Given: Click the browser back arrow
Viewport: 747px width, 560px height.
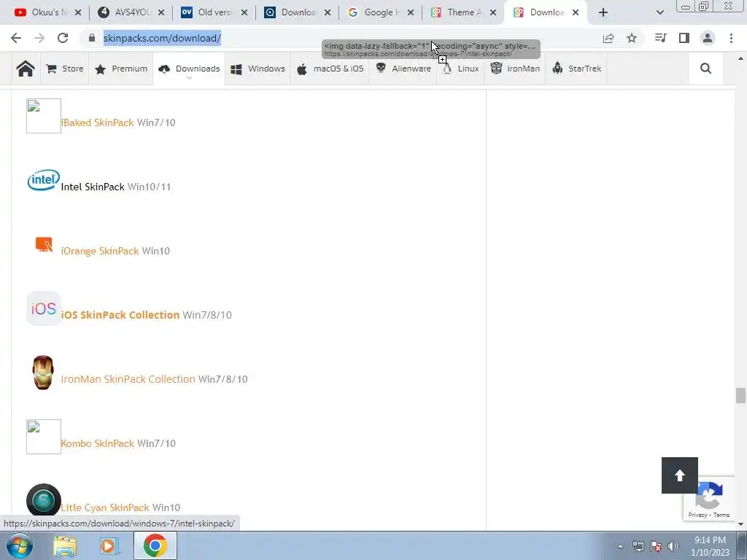Looking at the screenshot, I should click(16, 38).
